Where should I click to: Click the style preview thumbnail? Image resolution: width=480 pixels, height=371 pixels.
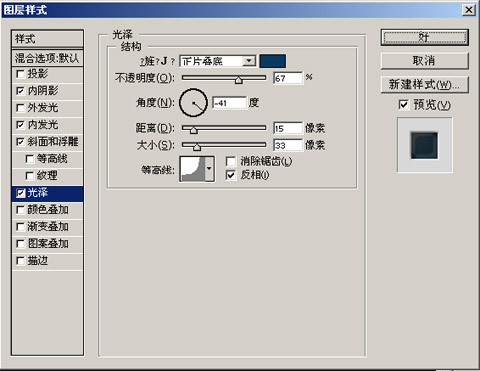tap(425, 145)
